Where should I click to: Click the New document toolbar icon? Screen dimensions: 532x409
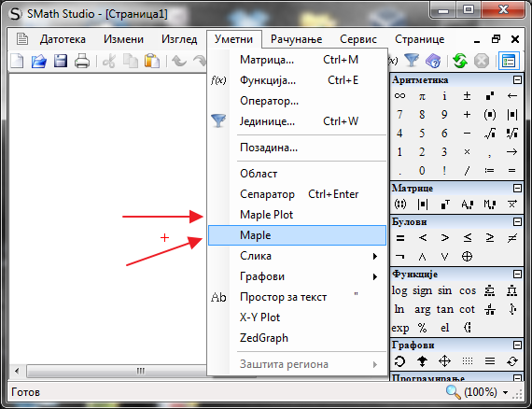(x=18, y=61)
